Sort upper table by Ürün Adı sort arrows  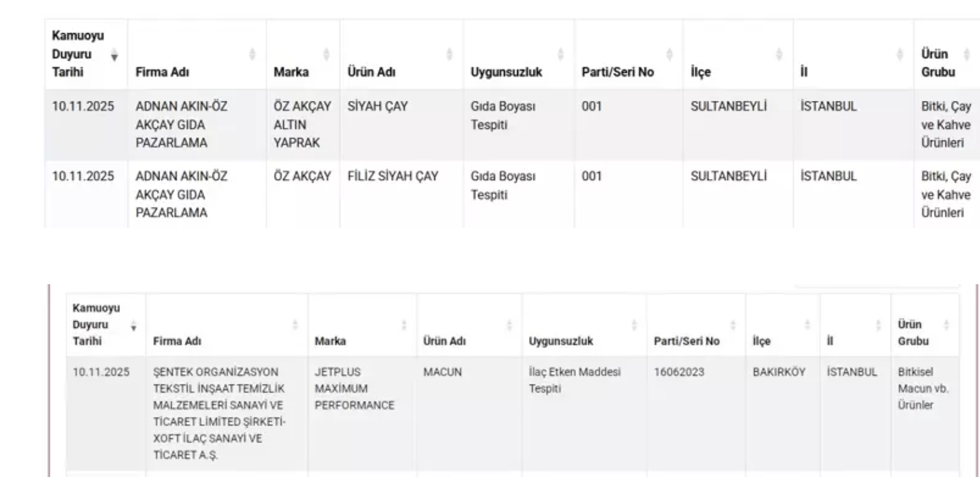pos(450,55)
